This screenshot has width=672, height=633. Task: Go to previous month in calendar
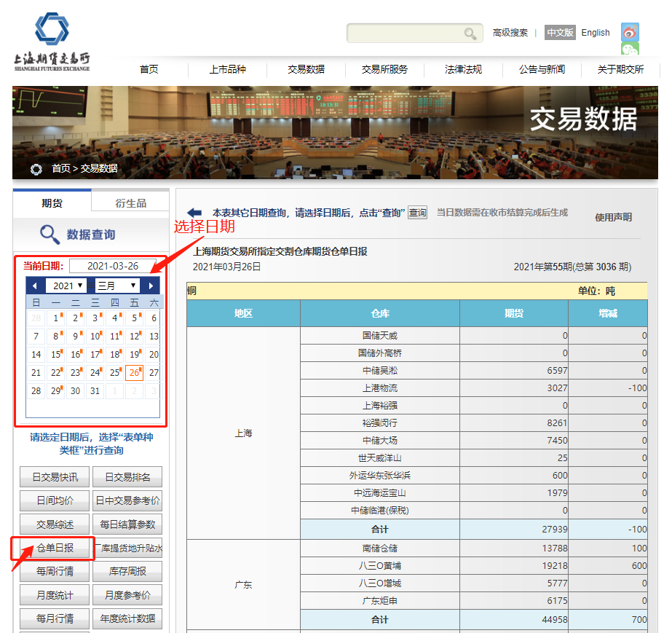coord(34,286)
